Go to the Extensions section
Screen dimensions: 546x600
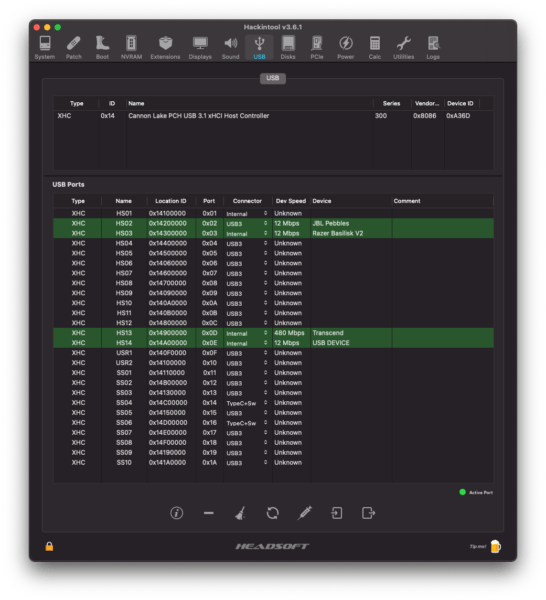point(165,47)
